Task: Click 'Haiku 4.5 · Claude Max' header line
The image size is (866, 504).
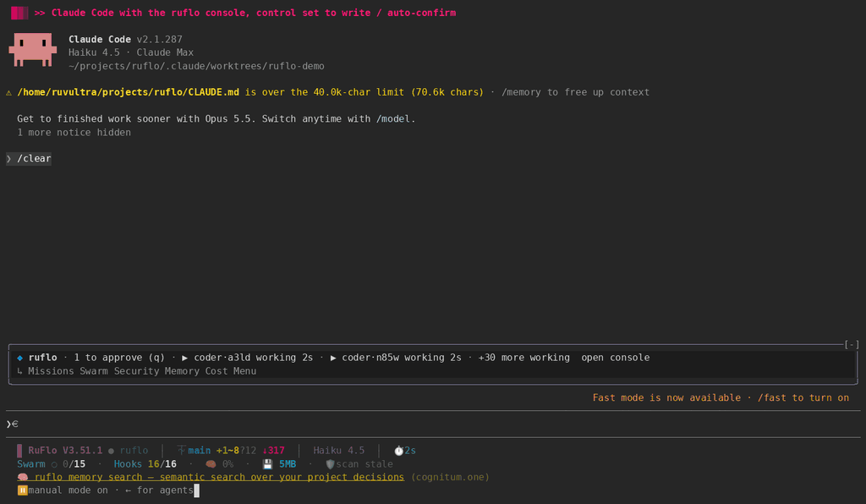Action: [x=131, y=52]
